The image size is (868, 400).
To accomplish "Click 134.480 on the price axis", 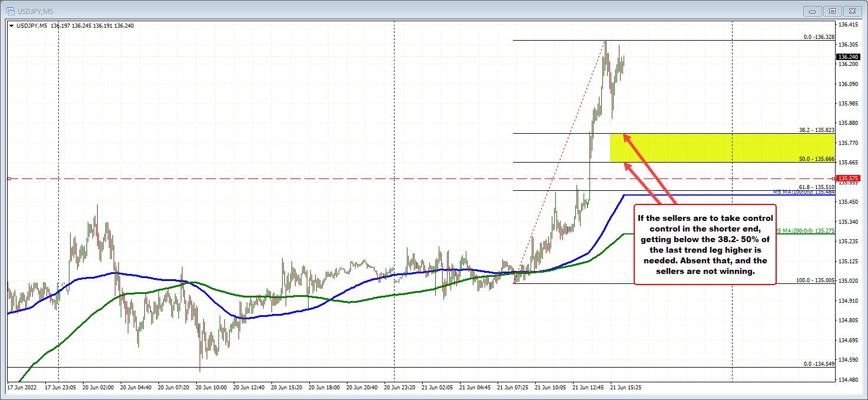I will point(848,379).
